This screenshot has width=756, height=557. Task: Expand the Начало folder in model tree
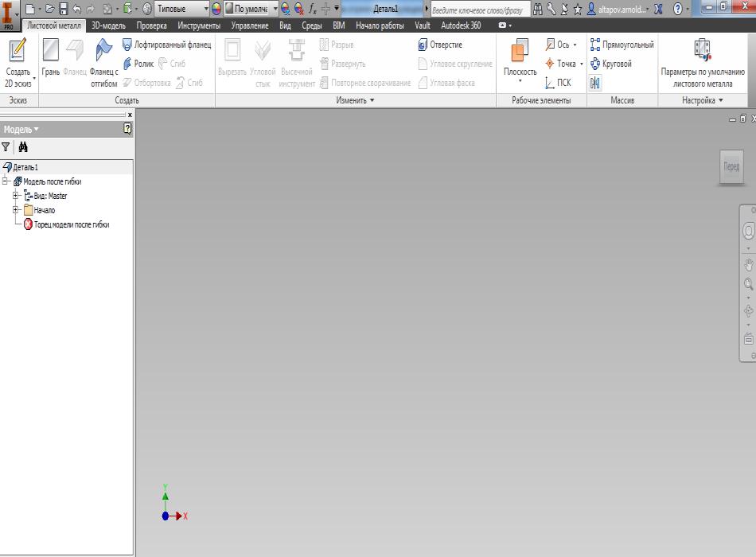tap(16, 210)
